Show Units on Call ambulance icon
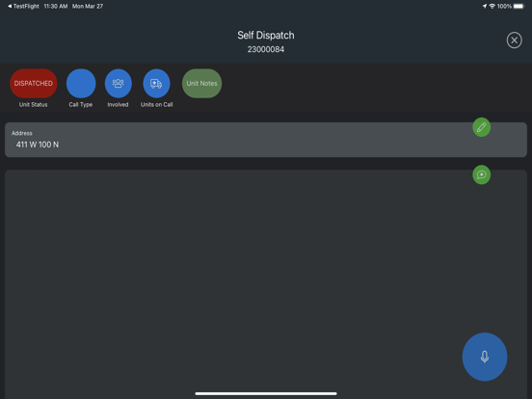The height and width of the screenshot is (399, 532). click(156, 84)
